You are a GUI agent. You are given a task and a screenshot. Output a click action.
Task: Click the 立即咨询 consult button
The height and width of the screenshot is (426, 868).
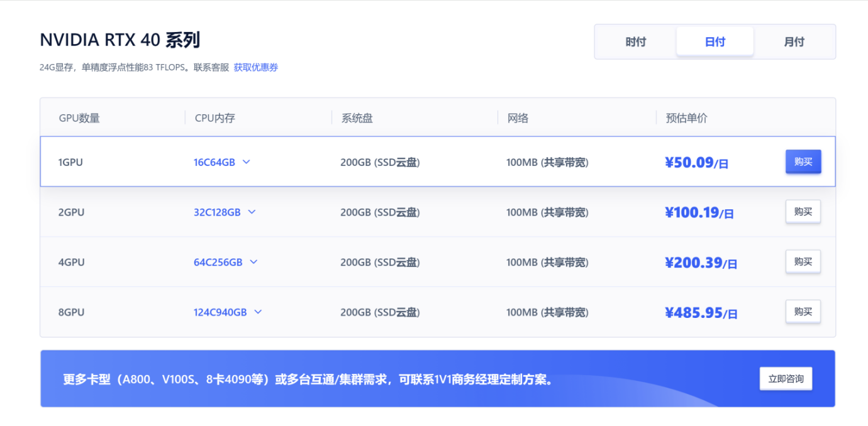pyautogui.click(x=786, y=379)
